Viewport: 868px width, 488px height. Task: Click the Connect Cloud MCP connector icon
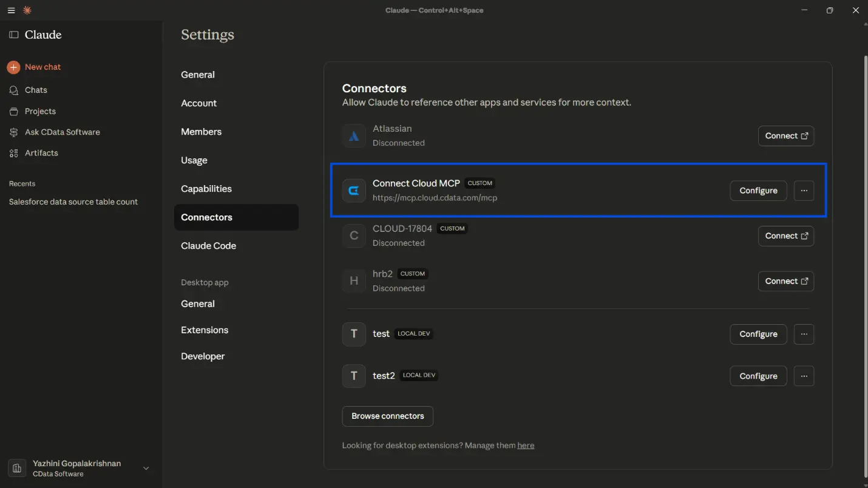pos(354,190)
